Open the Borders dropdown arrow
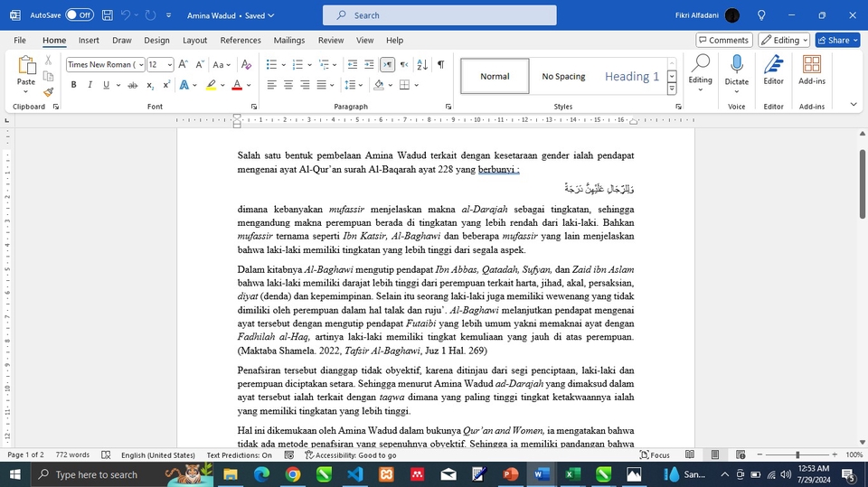The image size is (868, 487). [416, 85]
